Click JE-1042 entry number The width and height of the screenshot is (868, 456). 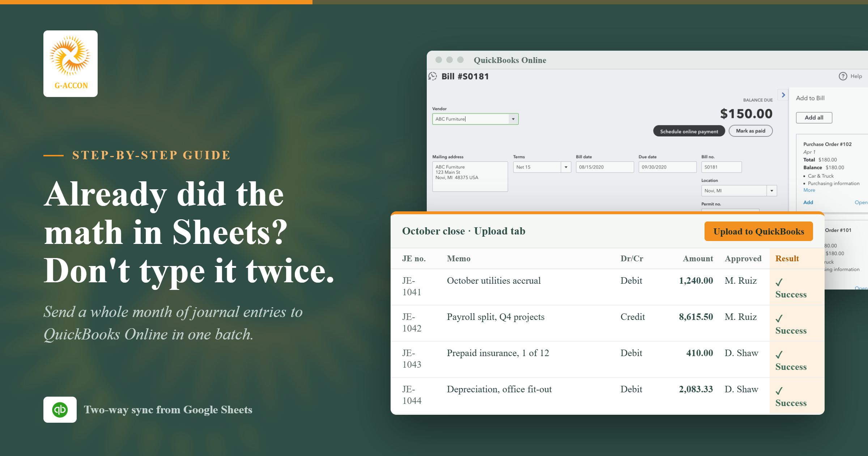pyautogui.click(x=412, y=322)
